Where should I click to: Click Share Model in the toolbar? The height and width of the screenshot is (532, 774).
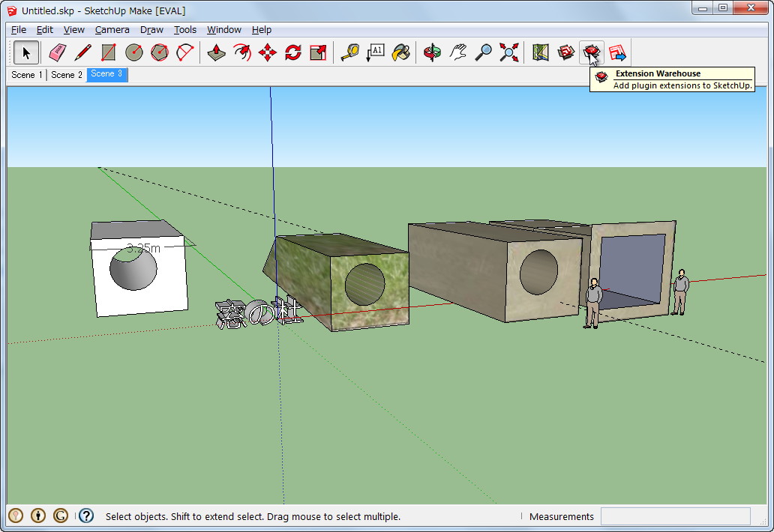click(616, 52)
